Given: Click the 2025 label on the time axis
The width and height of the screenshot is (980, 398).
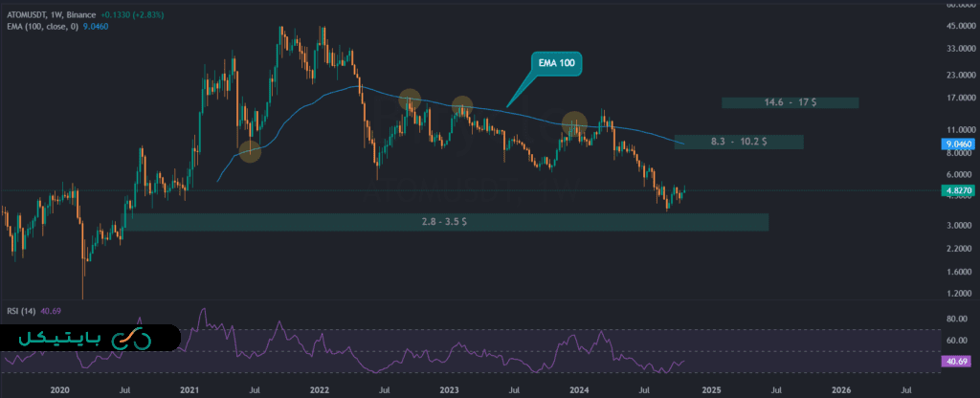Looking at the screenshot, I should click(x=710, y=389).
